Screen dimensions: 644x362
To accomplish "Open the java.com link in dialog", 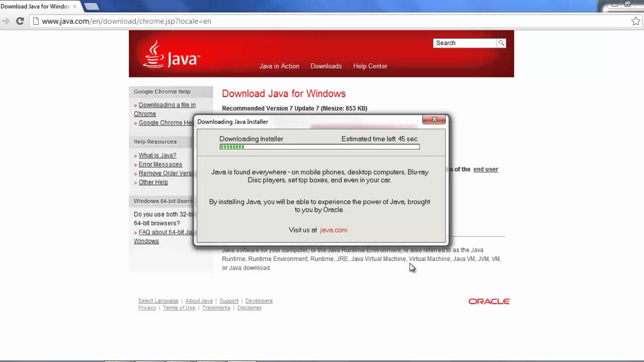I will point(334,230).
